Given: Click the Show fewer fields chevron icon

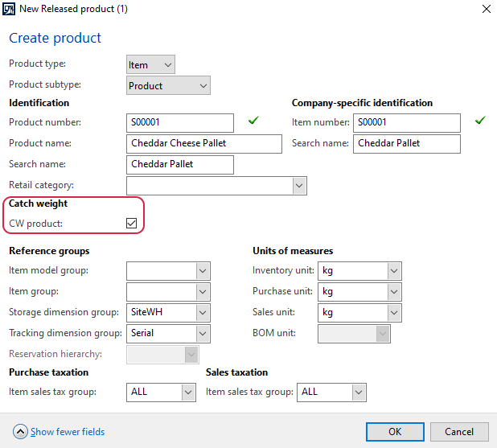Looking at the screenshot, I should [x=20, y=432].
